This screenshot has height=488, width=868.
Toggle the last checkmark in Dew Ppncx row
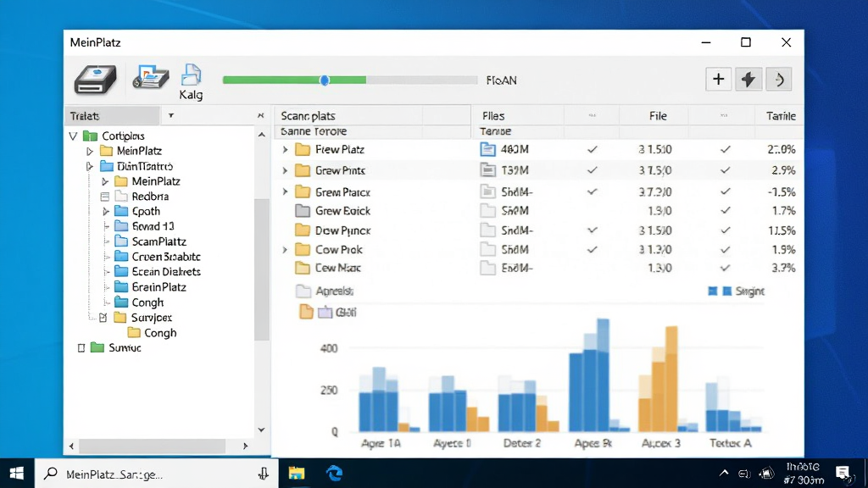pyautogui.click(x=726, y=230)
